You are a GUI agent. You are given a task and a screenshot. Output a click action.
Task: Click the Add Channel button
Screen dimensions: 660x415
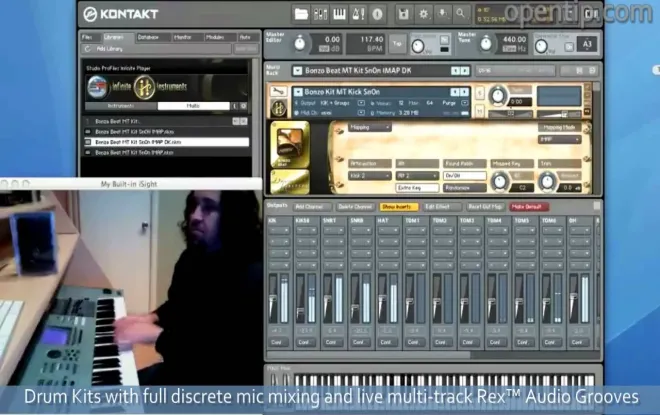click(x=310, y=207)
